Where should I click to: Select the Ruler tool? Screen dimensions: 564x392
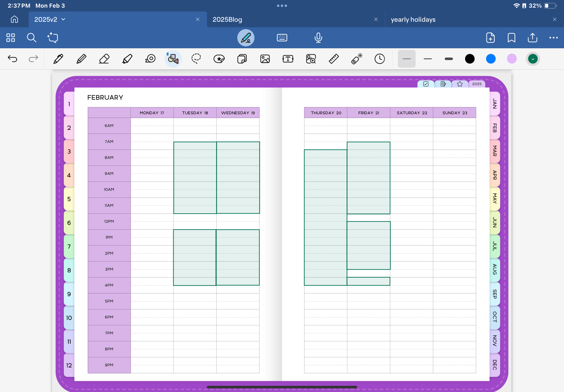click(334, 59)
